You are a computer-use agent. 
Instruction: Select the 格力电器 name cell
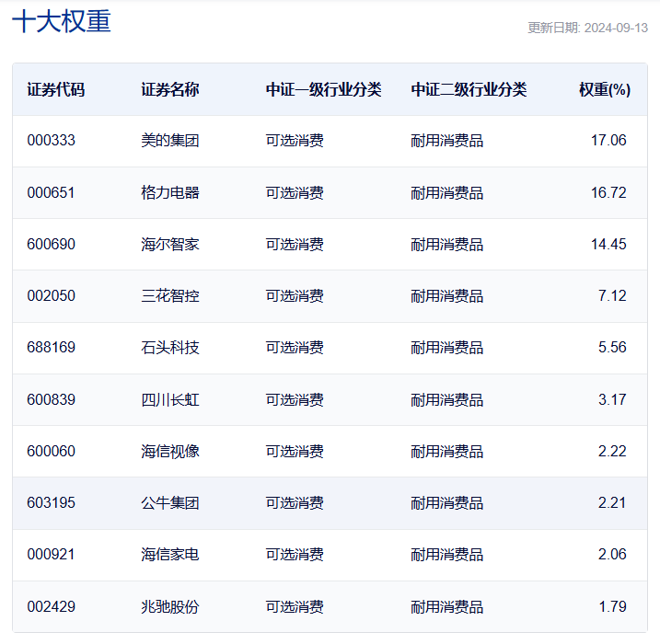point(169,192)
